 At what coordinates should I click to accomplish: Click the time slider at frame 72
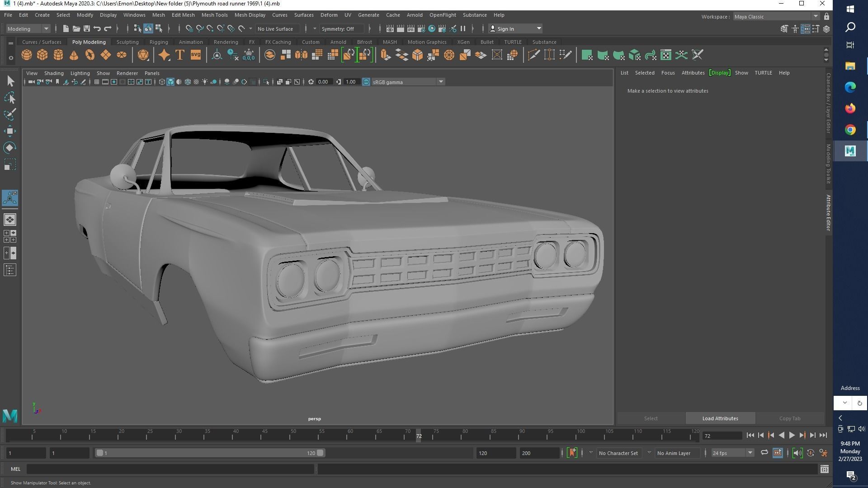point(419,436)
